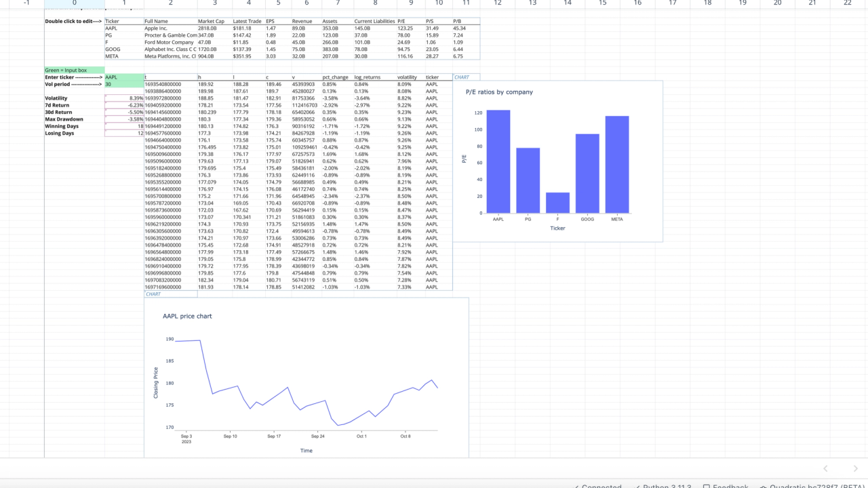The width and height of the screenshot is (868, 488).
Task: Select the Procter & Gamble name cell
Action: [170, 35]
